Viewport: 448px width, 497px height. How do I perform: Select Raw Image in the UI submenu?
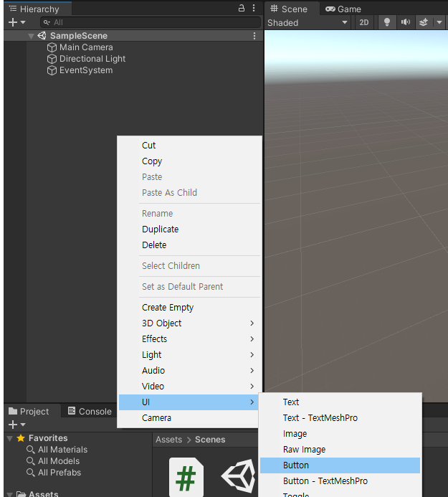(x=340, y=450)
